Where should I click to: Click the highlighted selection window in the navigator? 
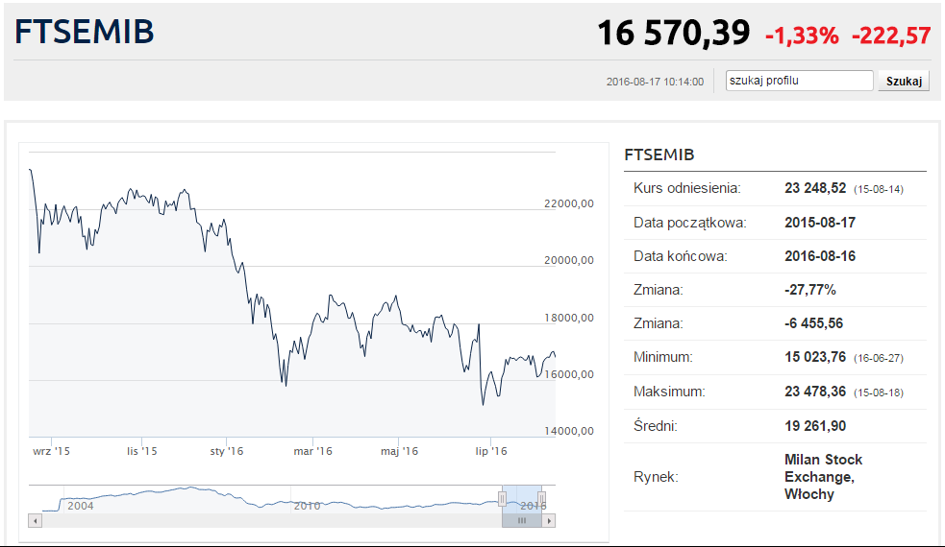pyautogui.click(x=522, y=499)
